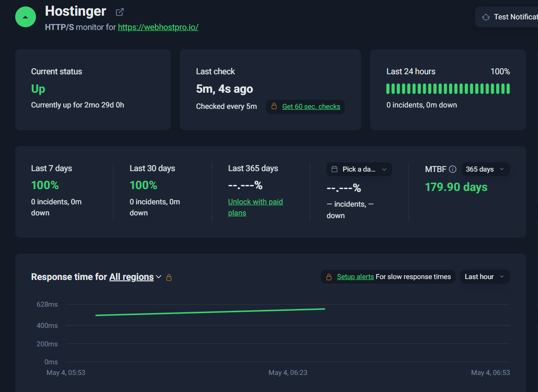
Task: Open the https://webhostpro.io/ link
Action: [158, 27]
